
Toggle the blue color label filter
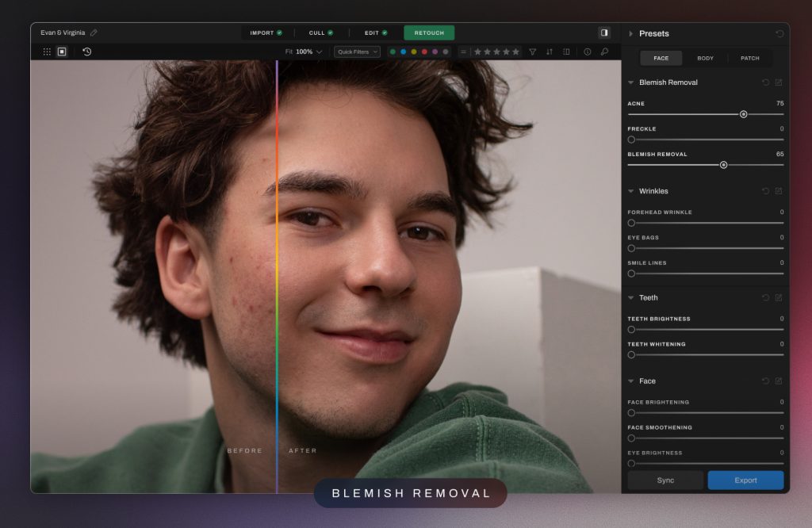pyautogui.click(x=404, y=52)
